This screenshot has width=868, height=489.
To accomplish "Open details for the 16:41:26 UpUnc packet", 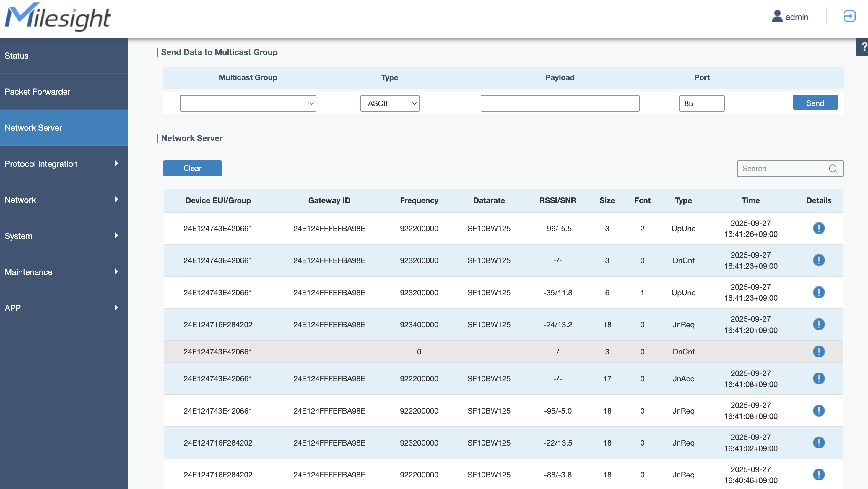I will click(x=818, y=228).
